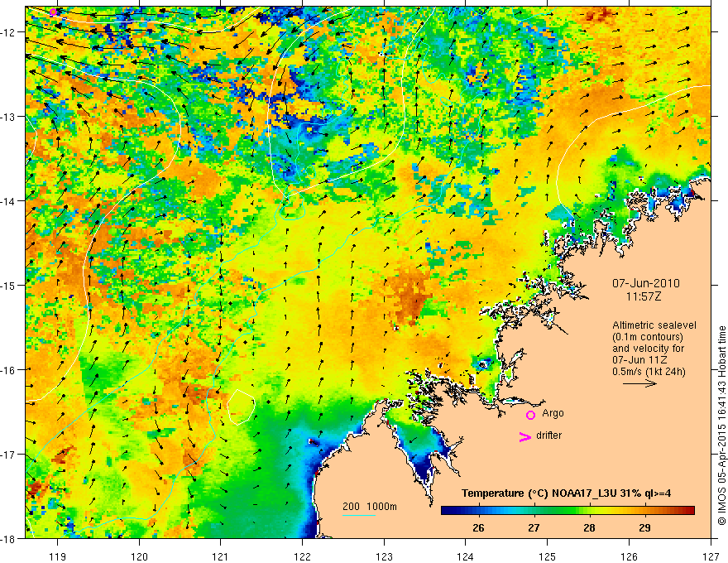728x563 pixels.
Task: Click the latitude axis label '-16'
Action: (9, 370)
